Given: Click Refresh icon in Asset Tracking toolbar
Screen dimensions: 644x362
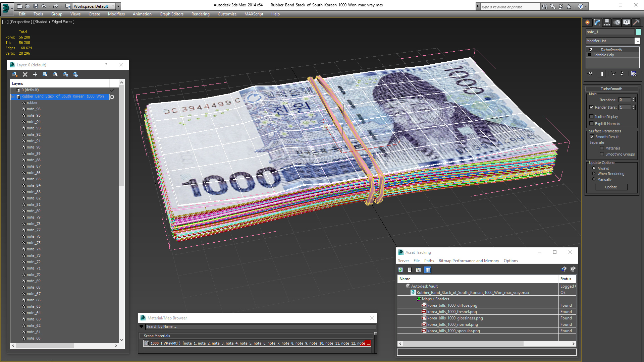Looking at the screenshot, I should pyautogui.click(x=400, y=270).
